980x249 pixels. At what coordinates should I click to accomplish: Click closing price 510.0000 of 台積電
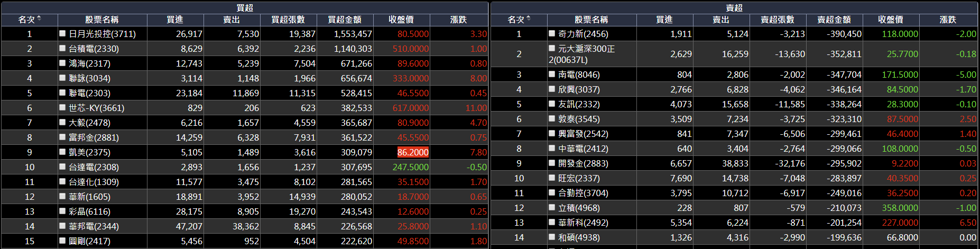click(x=411, y=49)
